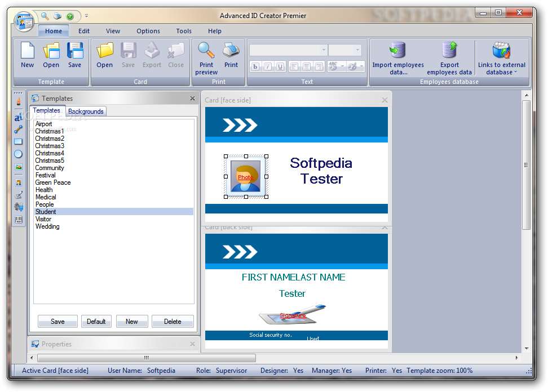Click New button in Templates panel
Viewport: 548px width, 392px height.
coord(132,322)
